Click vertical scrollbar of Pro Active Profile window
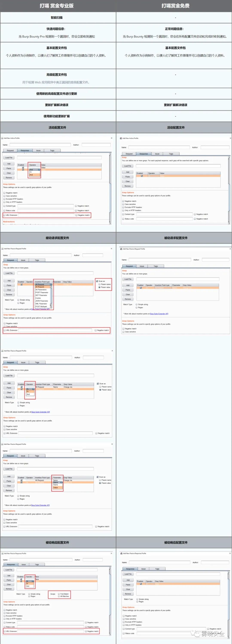The image size is (232, 644). coord(110,188)
